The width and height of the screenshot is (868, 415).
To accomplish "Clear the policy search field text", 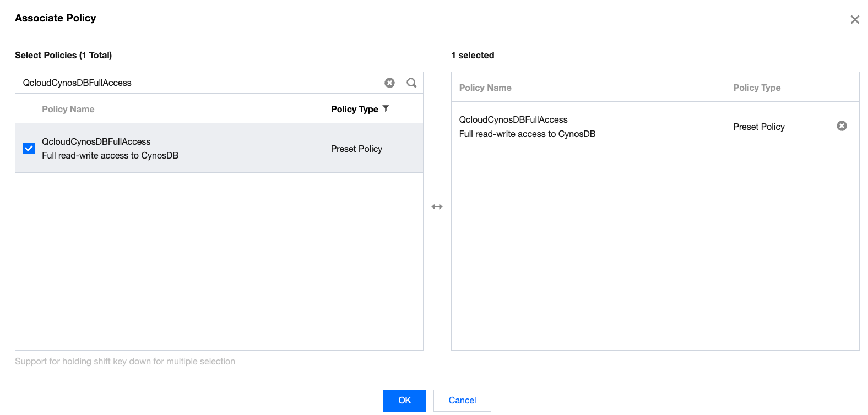I will (389, 83).
